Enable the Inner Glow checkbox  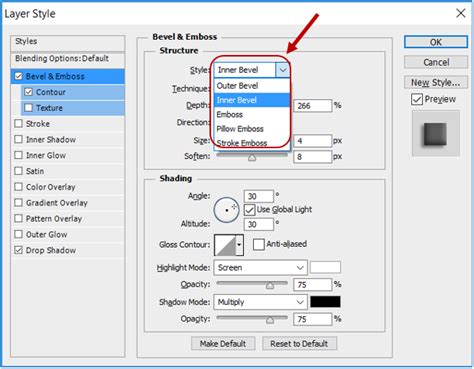pos(19,155)
